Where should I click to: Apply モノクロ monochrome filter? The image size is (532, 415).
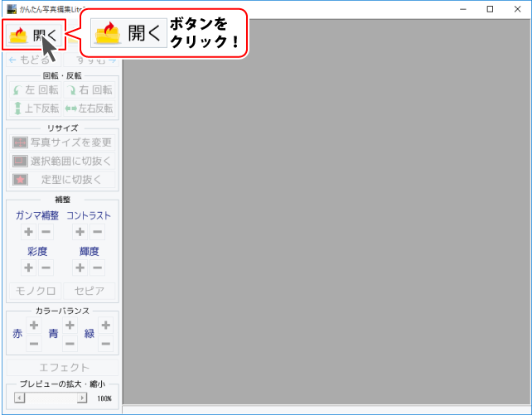(36, 291)
